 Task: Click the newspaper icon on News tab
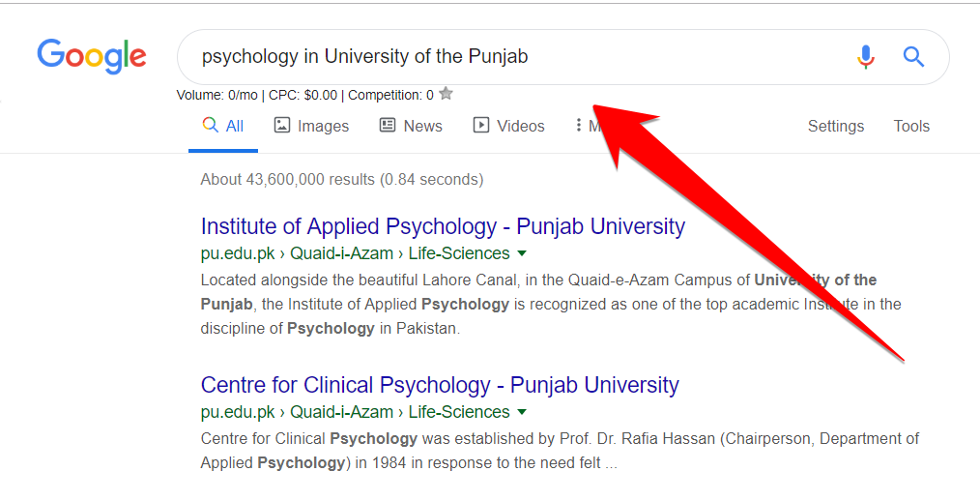click(388, 125)
